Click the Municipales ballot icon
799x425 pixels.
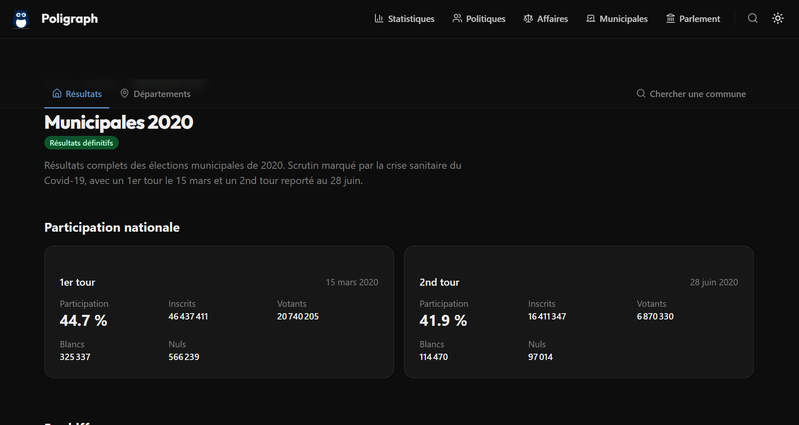(591, 18)
